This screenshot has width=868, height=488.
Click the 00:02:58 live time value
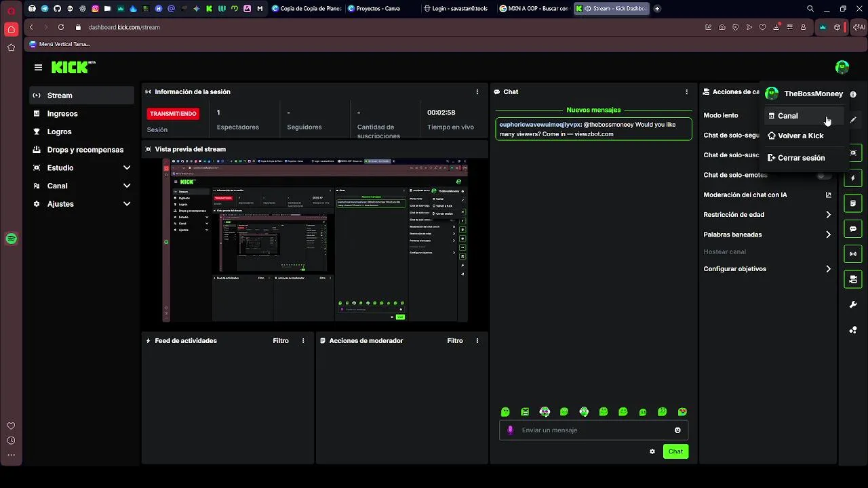click(x=441, y=113)
